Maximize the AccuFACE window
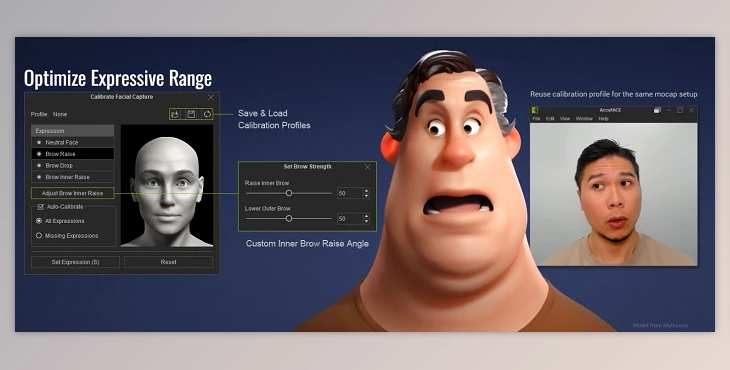Viewport: 730px width, 370px height. click(x=680, y=110)
